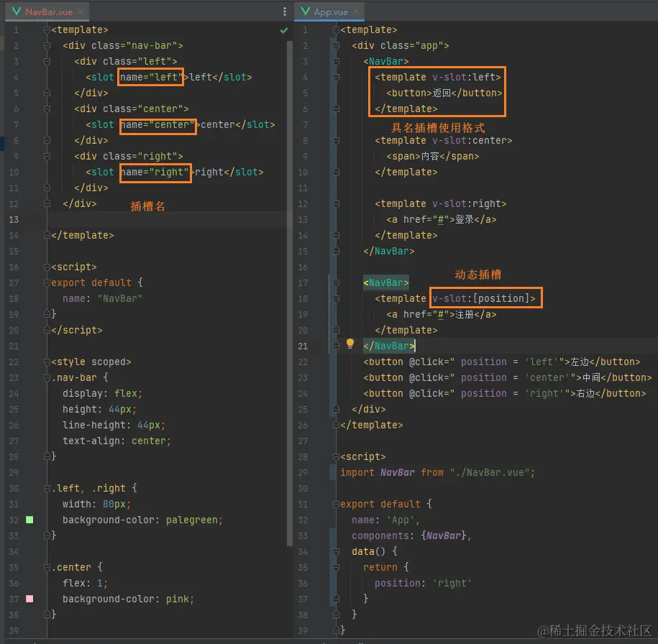
Task: Click the 注册 anchor line
Action: point(441,315)
